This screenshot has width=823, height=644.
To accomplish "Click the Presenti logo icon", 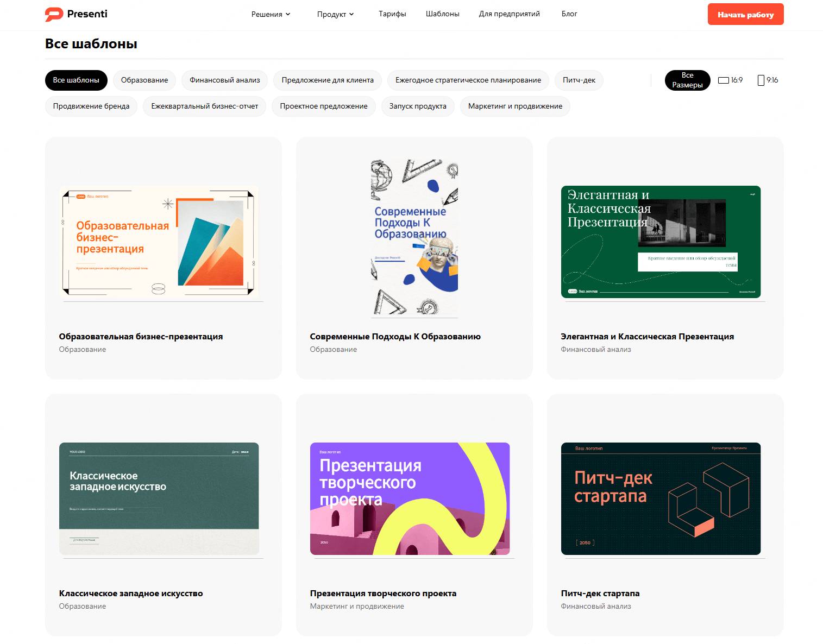I will pos(54,14).
